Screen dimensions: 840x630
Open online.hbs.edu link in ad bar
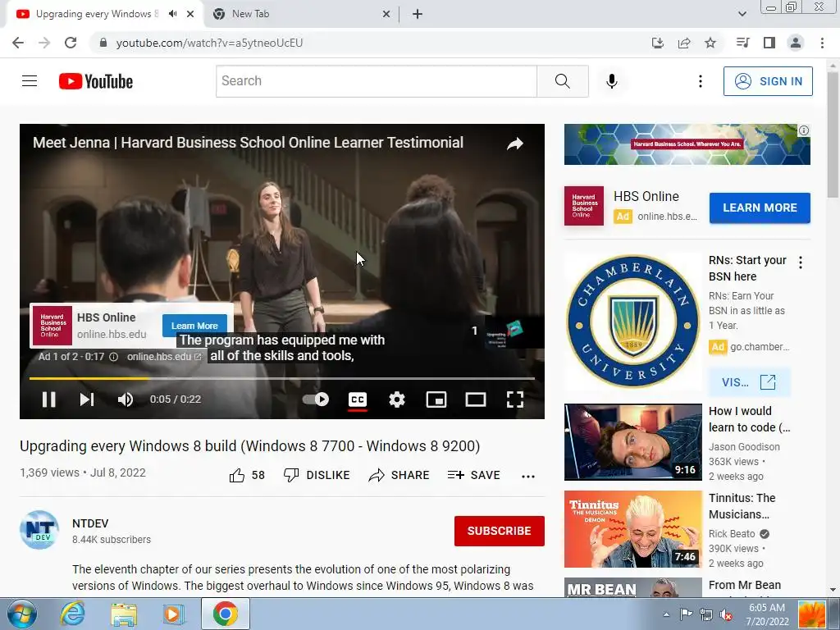(x=164, y=357)
